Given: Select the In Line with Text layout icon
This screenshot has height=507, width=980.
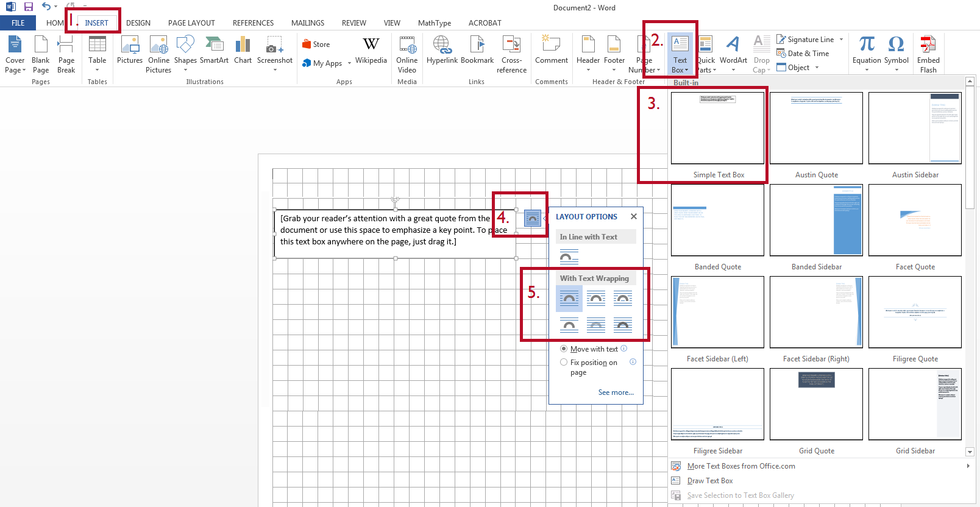Looking at the screenshot, I should coord(569,257).
